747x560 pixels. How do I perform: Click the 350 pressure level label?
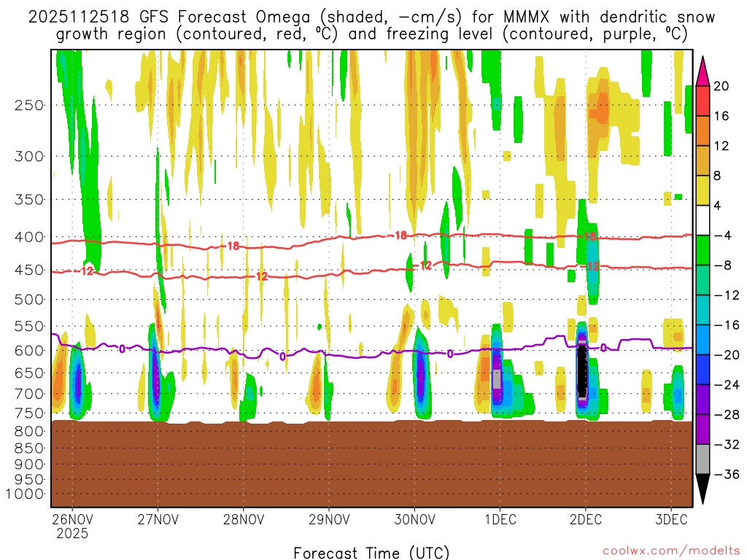coord(29,200)
